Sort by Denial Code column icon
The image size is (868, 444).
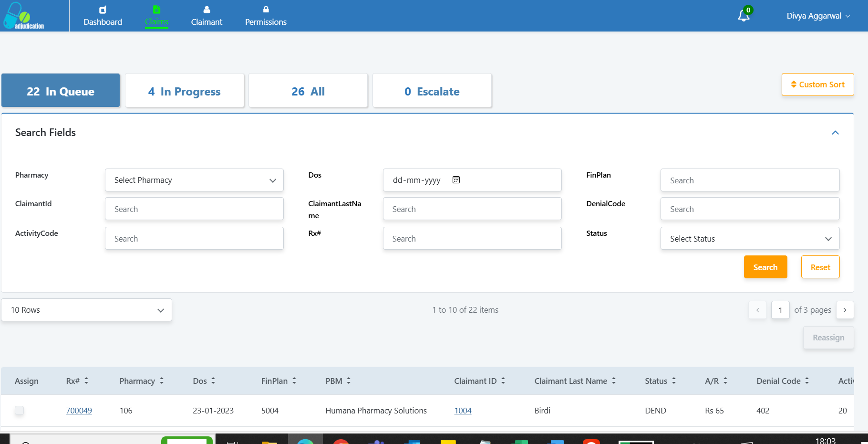(807, 381)
